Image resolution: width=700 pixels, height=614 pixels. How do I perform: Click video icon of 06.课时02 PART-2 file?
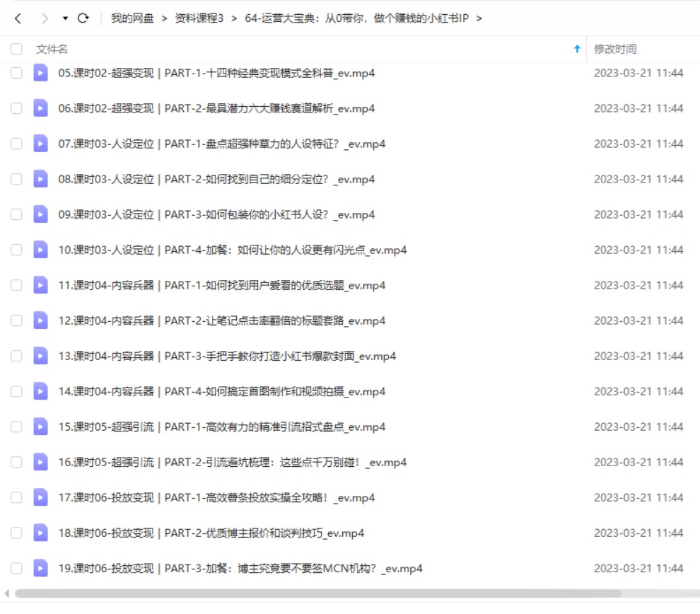click(x=40, y=108)
